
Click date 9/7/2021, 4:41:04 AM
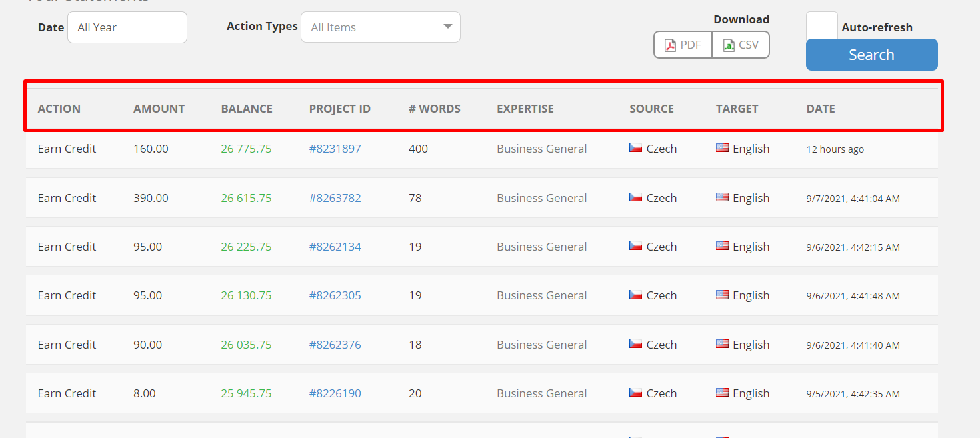853,199
